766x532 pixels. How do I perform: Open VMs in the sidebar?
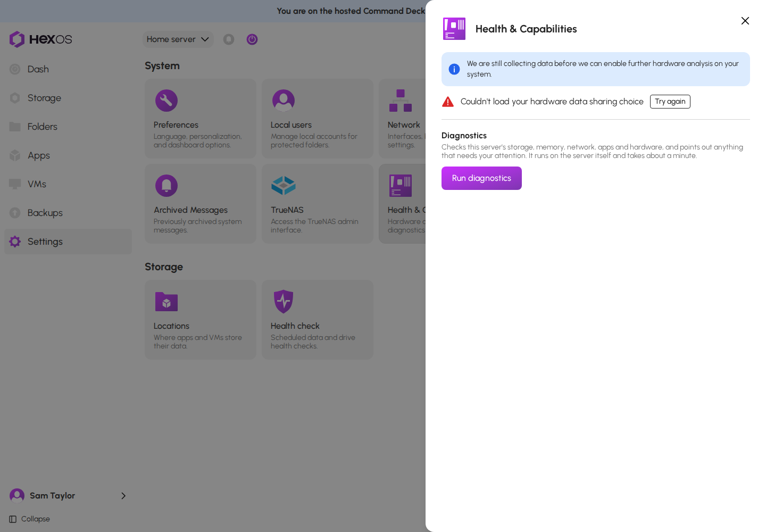coord(68,184)
